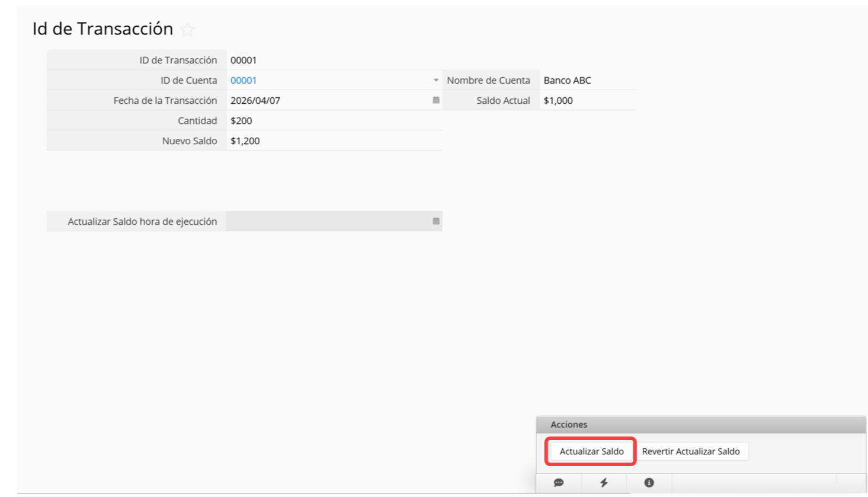Screen dimensions: 868x497
Task: Open the comments speech bubble icon
Action: tap(559, 483)
